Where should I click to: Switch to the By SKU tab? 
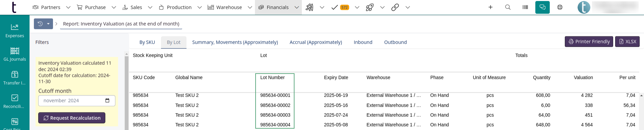(147, 42)
